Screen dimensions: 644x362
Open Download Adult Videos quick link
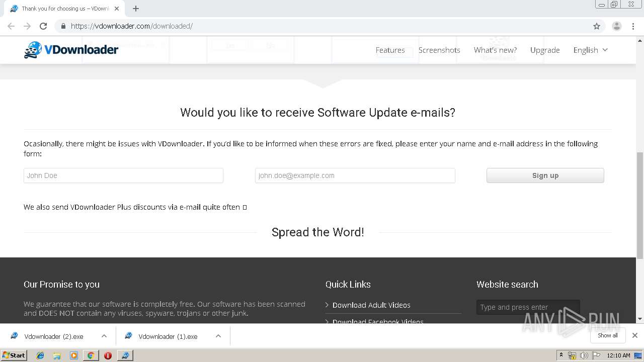click(x=371, y=305)
